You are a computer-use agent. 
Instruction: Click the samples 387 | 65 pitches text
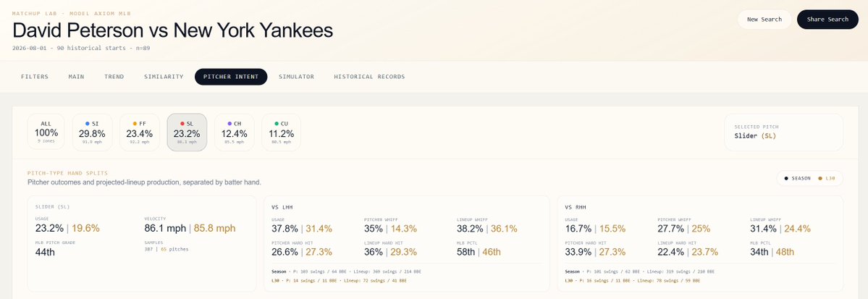(x=166, y=249)
